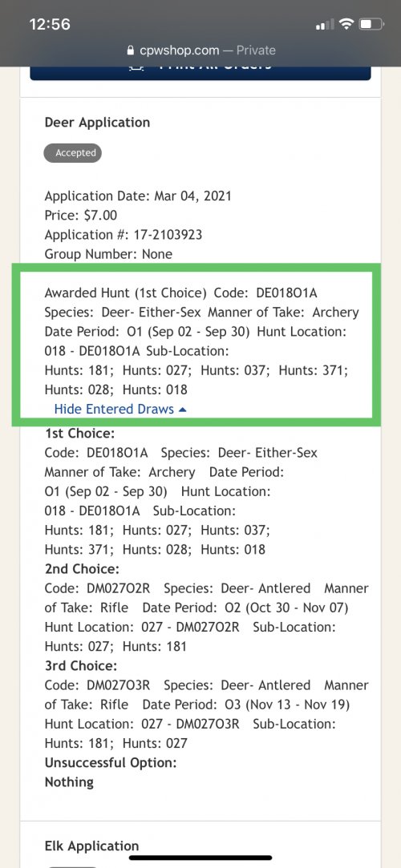Click the upward arrow after Hide Entered Draws
The width and height of the screenshot is (401, 868).
click(184, 410)
